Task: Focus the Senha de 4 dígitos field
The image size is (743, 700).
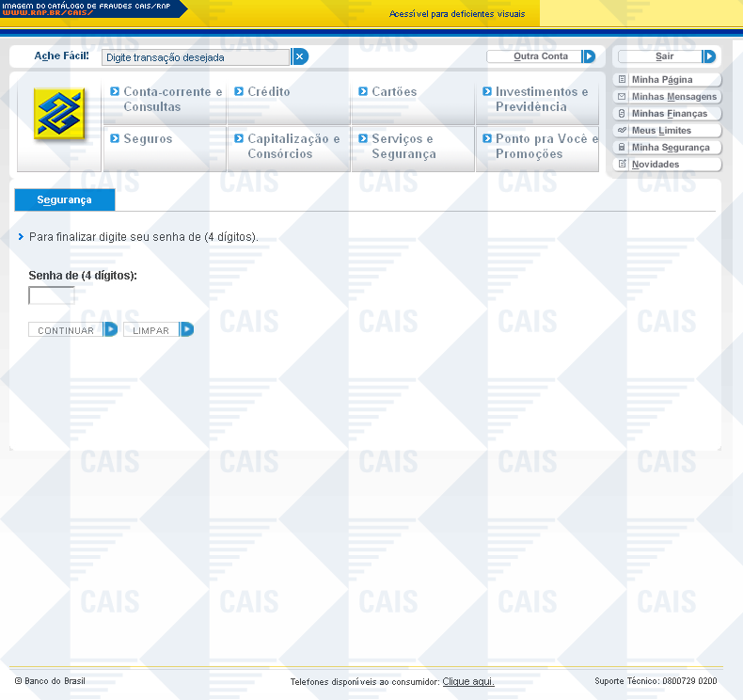Action: pos(52,296)
